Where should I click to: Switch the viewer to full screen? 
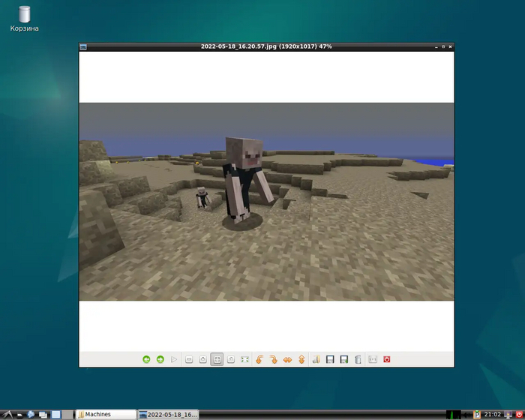point(244,359)
